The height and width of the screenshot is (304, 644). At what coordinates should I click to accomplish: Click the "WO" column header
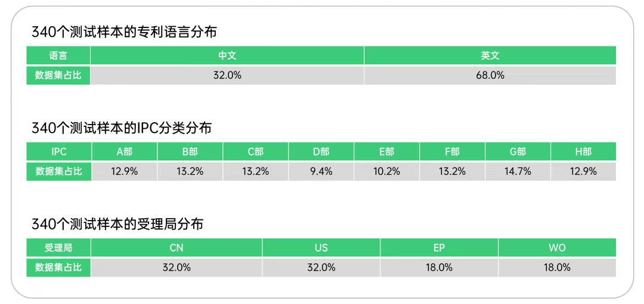click(557, 248)
